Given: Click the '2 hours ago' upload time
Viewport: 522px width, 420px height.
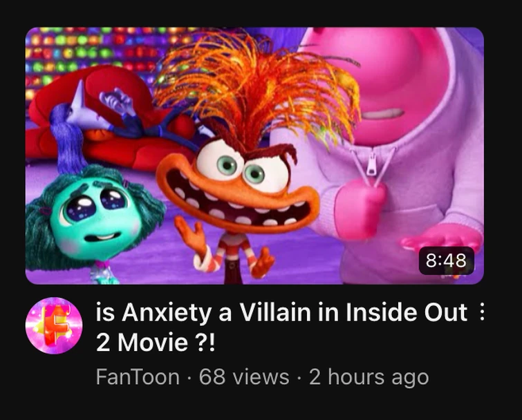Looking at the screenshot, I should click(369, 377).
